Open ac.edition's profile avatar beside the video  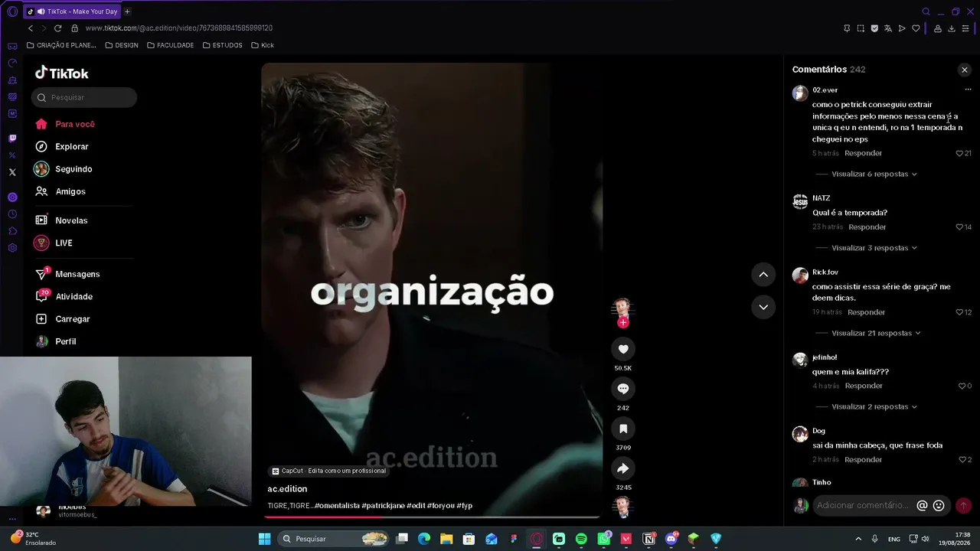tap(623, 308)
